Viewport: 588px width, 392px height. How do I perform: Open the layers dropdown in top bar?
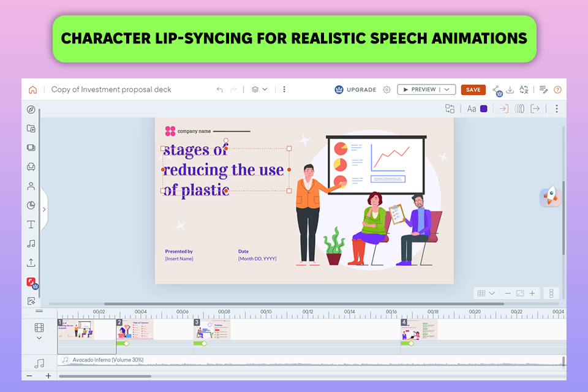pos(260,89)
